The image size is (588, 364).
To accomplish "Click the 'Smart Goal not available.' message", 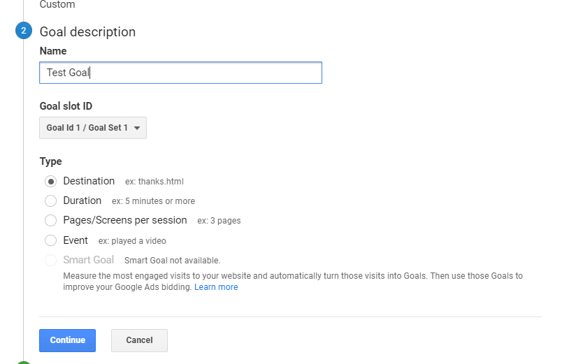I will tap(173, 261).
